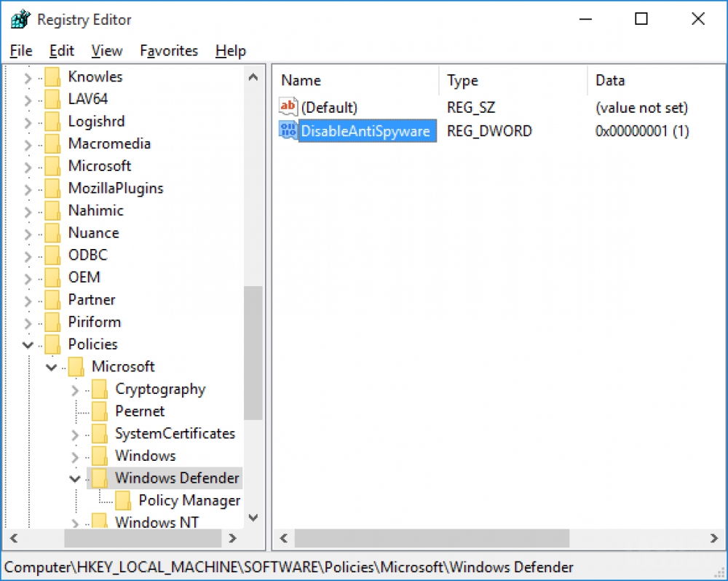The image size is (728, 581).
Task: Open the Favorites menu
Action: pos(169,50)
